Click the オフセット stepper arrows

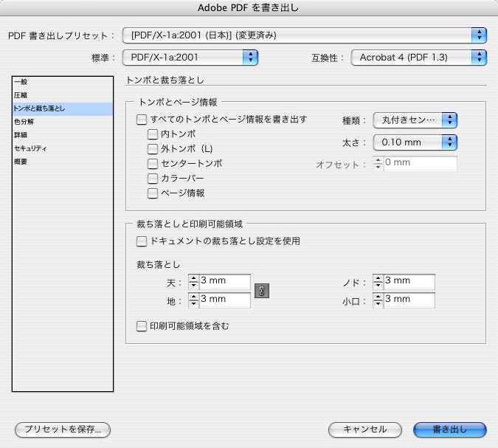[378, 163]
